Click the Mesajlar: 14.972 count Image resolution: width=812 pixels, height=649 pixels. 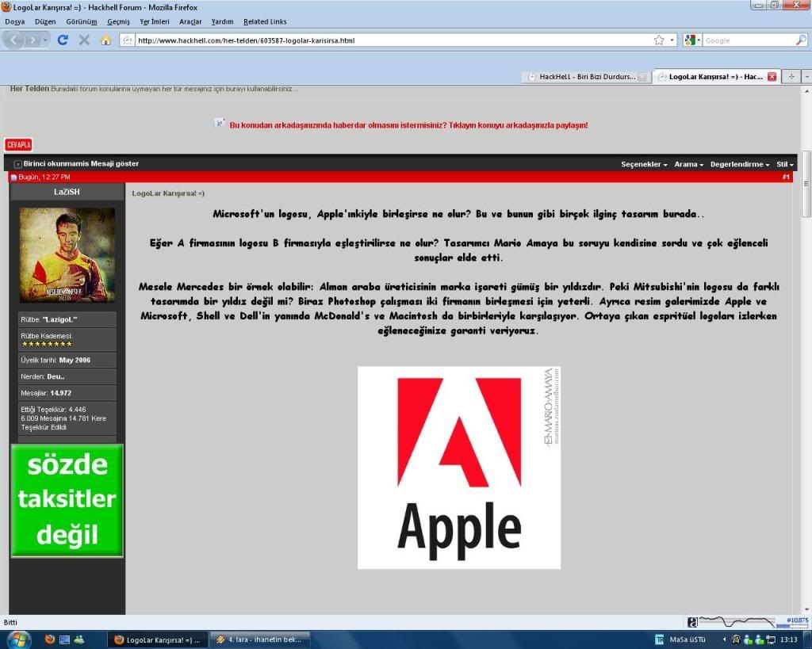coord(67,393)
